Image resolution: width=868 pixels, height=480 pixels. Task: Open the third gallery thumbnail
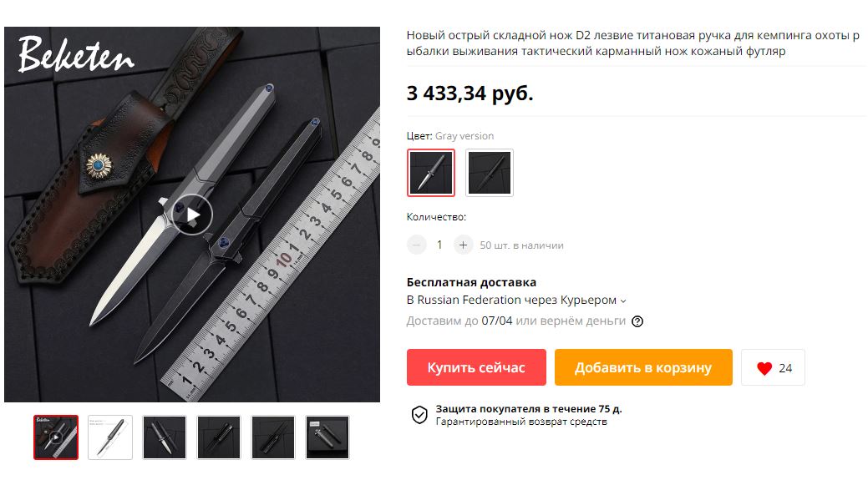pos(165,437)
